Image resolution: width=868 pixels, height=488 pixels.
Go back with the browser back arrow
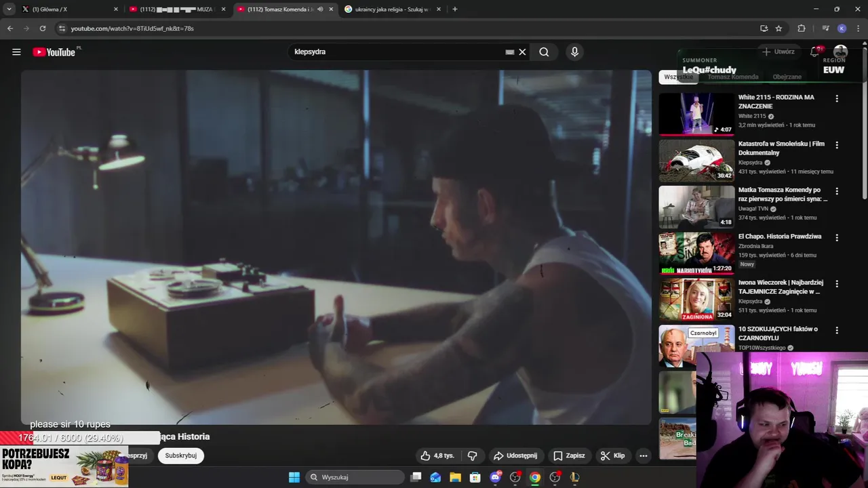(9, 28)
